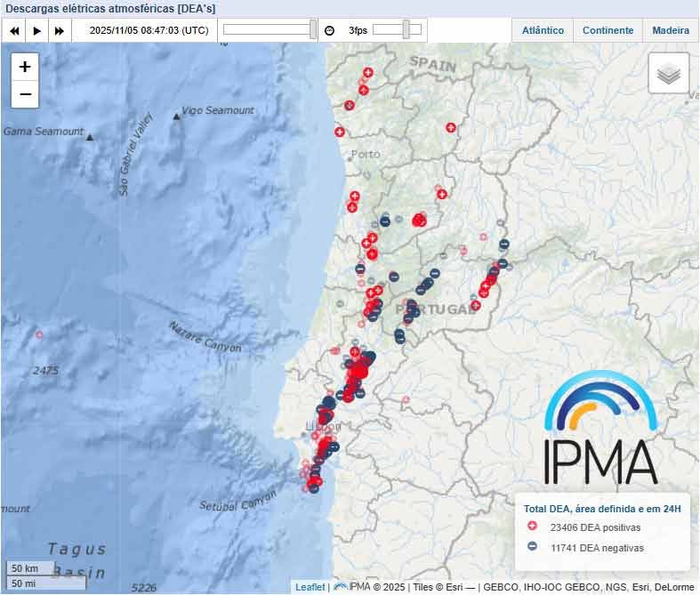
Task: Click the fast-forward playback button
Action: pyautogui.click(x=60, y=30)
